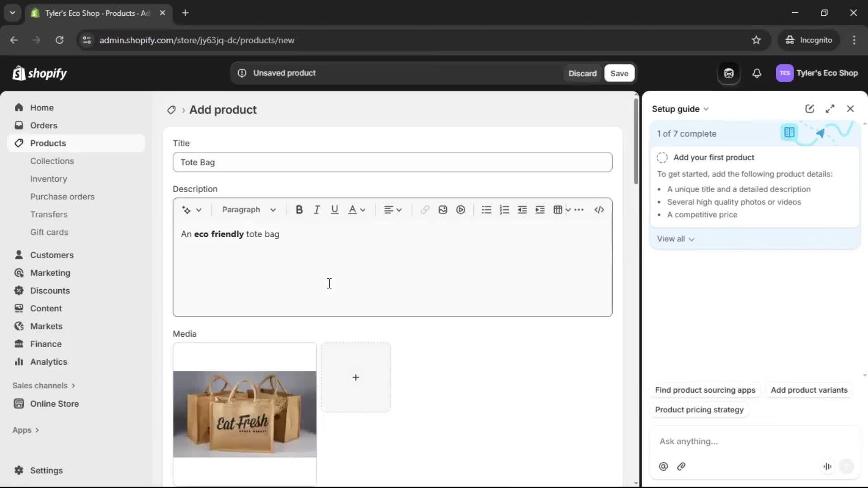Viewport: 868px width, 488px height.
Task: Create a numbered list in the description
Action: (x=504, y=210)
